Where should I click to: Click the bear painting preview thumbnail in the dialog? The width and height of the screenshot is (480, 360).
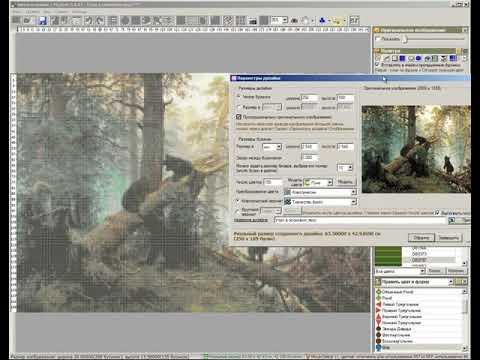(416, 149)
